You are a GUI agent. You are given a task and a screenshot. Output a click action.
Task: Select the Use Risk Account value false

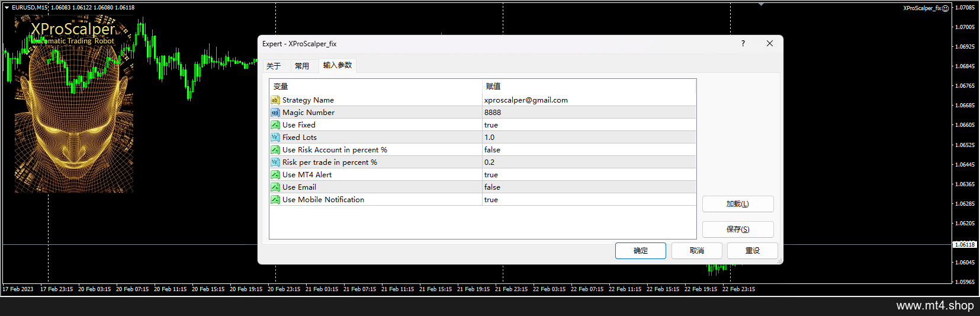point(589,150)
